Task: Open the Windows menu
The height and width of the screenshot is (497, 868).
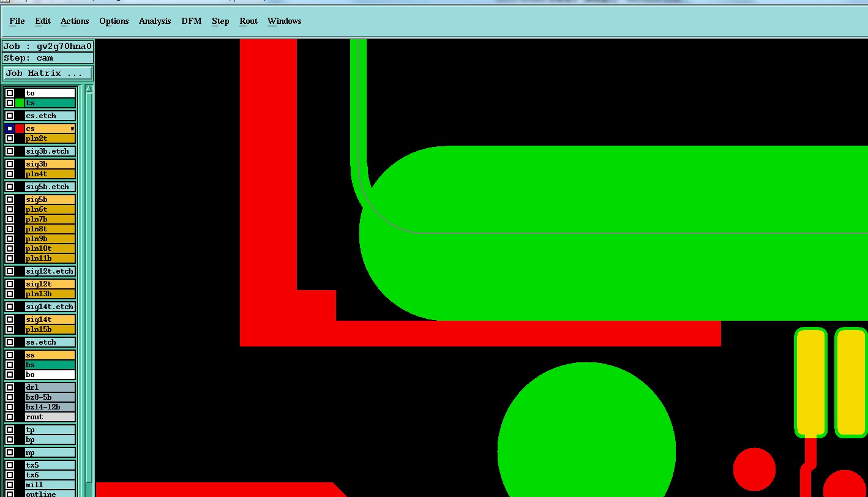Action: 285,21
